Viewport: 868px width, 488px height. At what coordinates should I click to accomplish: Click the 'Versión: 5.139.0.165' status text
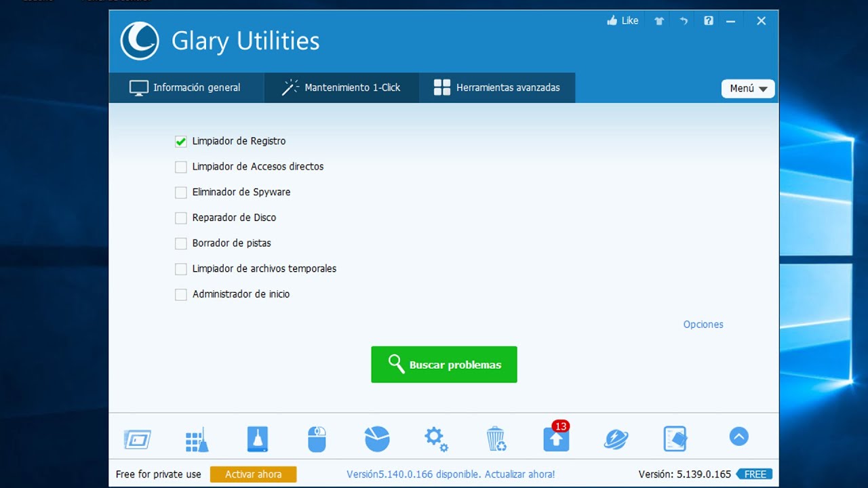click(685, 474)
